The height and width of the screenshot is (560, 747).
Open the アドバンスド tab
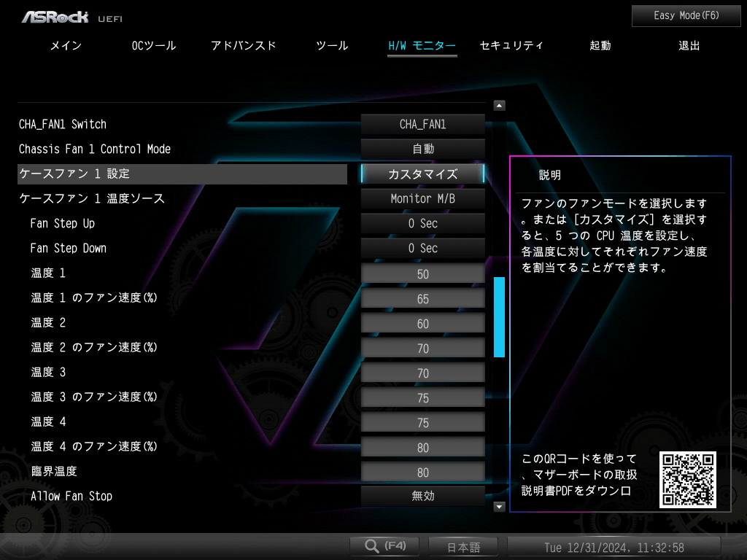pyautogui.click(x=244, y=46)
